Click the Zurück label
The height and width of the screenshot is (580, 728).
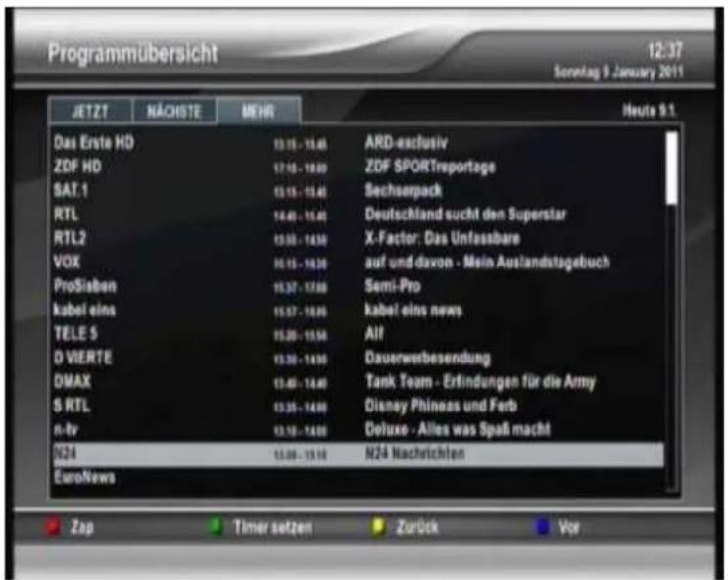click(x=417, y=527)
